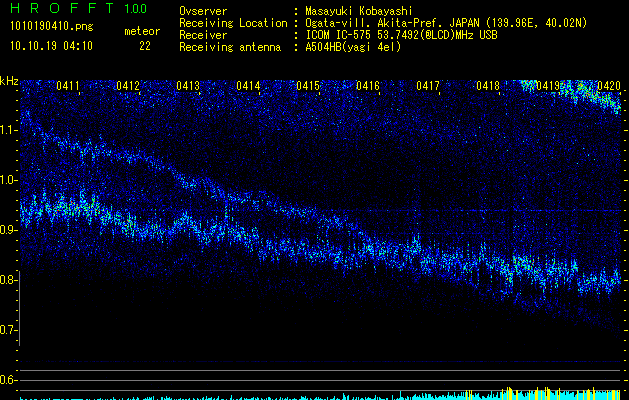The width and height of the screenshot is (629, 400).
Task: Click the 0.6 frequency axis label
Action: tap(9, 380)
